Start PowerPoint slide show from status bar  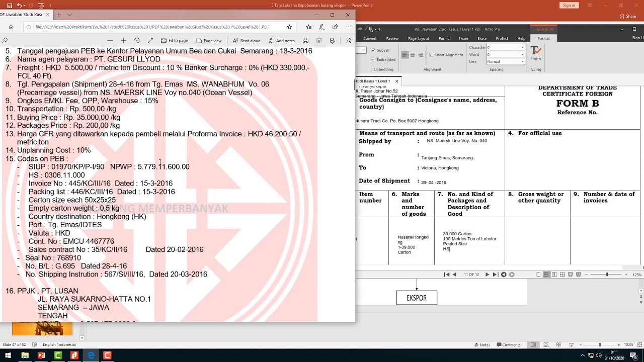tap(571, 345)
